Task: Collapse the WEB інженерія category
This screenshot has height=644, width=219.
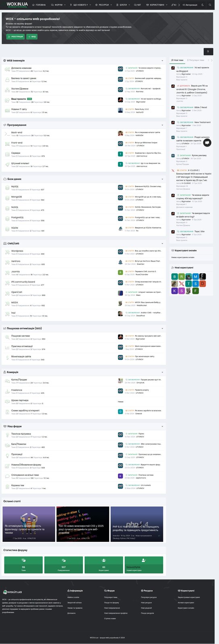Action: pyautogui.click(x=163, y=61)
